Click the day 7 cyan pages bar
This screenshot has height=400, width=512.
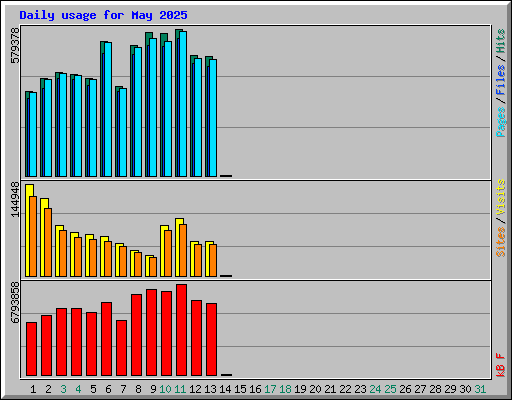(123, 132)
